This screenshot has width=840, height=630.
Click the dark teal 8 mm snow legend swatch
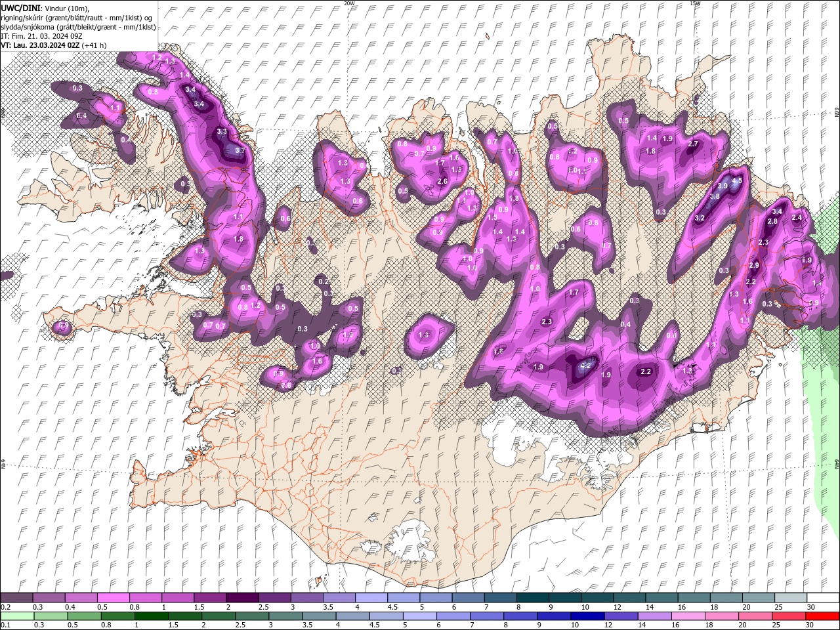tap(532, 598)
